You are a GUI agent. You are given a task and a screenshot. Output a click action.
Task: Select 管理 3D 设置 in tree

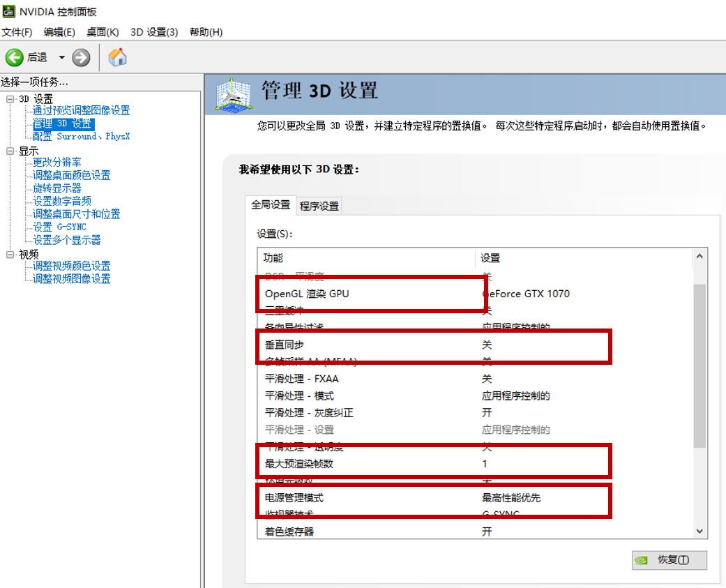tap(63, 123)
